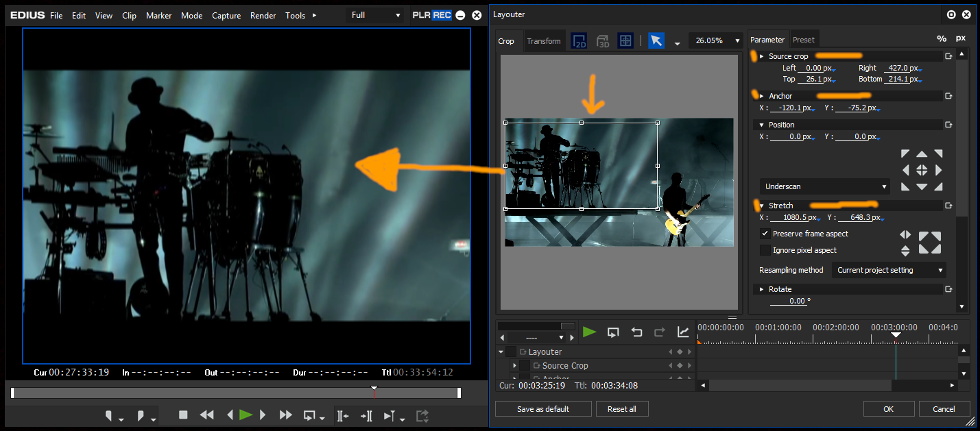The image size is (980, 431).
Task: Toggle the guide grid display icon
Action: coord(625,41)
